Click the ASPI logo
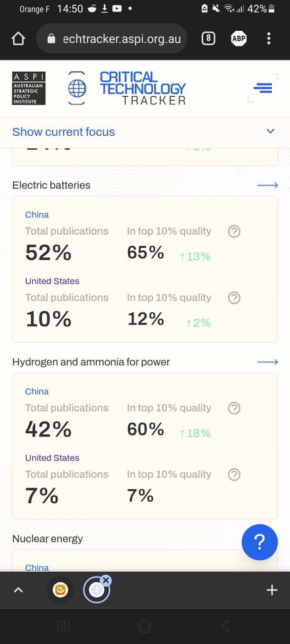 click(x=29, y=88)
